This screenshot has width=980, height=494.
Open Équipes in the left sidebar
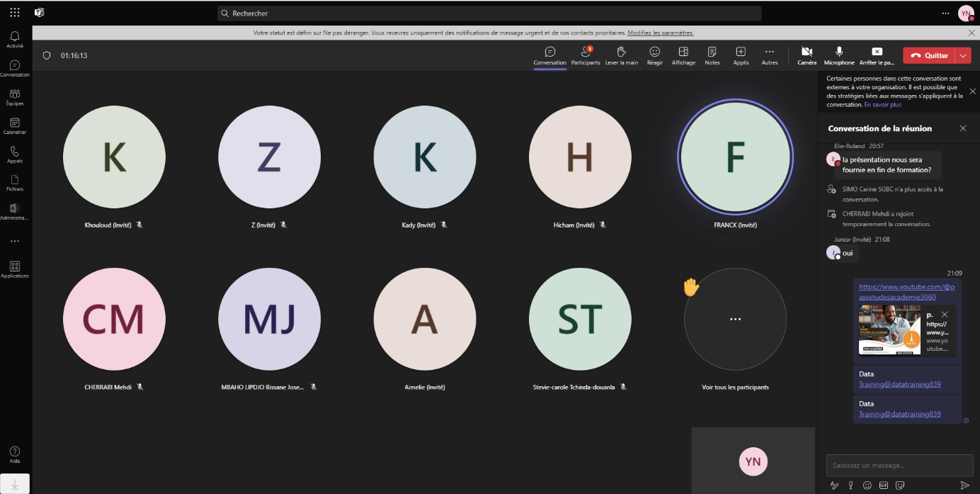pyautogui.click(x=15, y=96)
